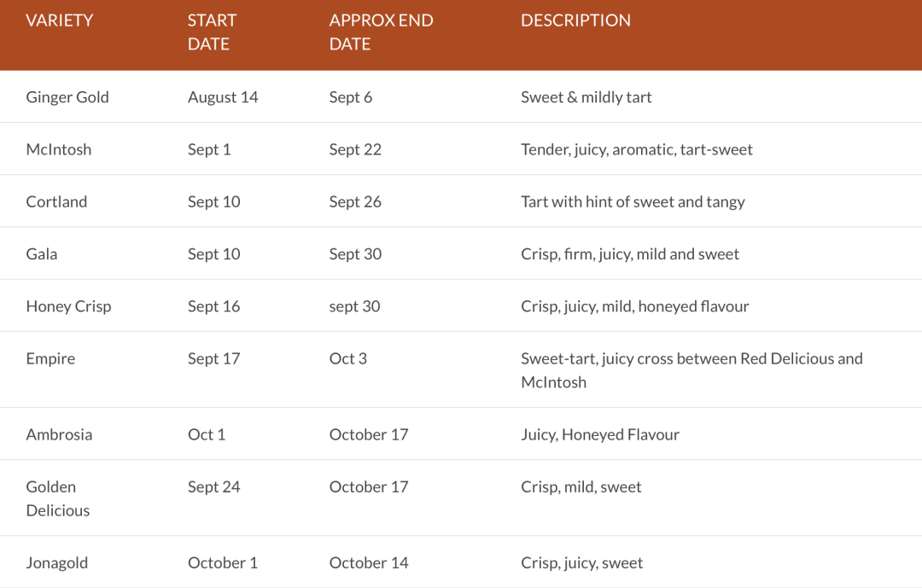Click the Golden Delicious variety name

[x=57, y=498]
